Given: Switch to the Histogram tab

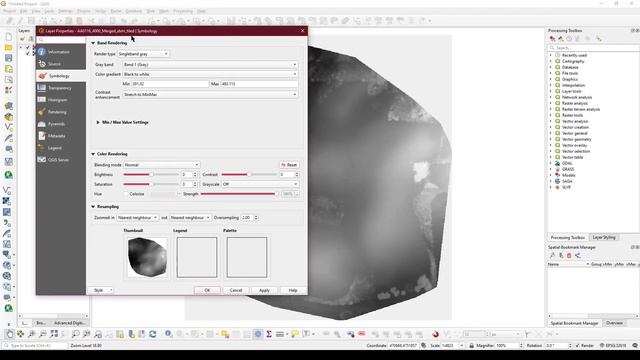Looking at the screenshot, I should point(61,100).
